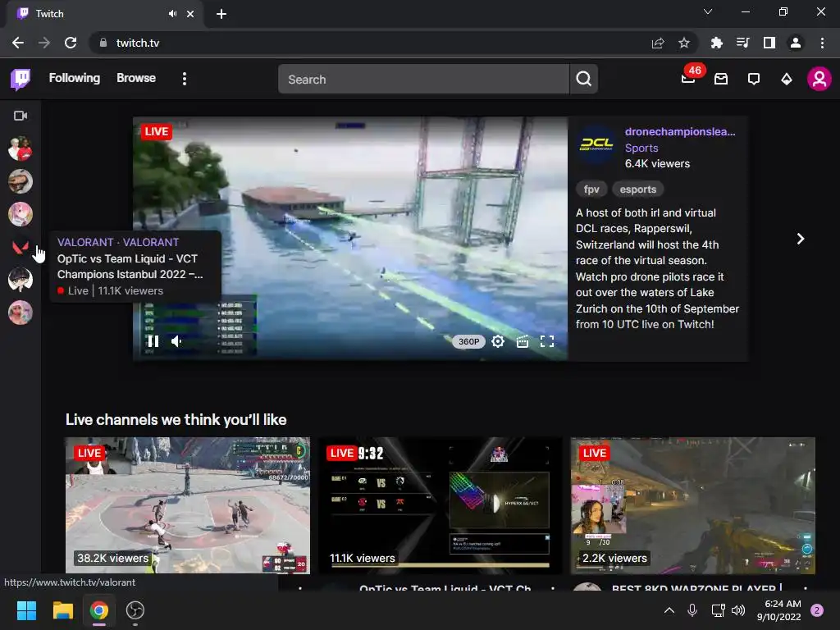Click the twitch.tv address bar
The image size is (840, 630).
coord(137,43)
